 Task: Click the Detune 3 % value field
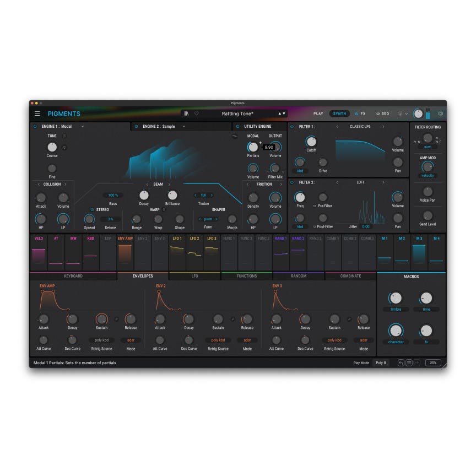pos(110,219)
